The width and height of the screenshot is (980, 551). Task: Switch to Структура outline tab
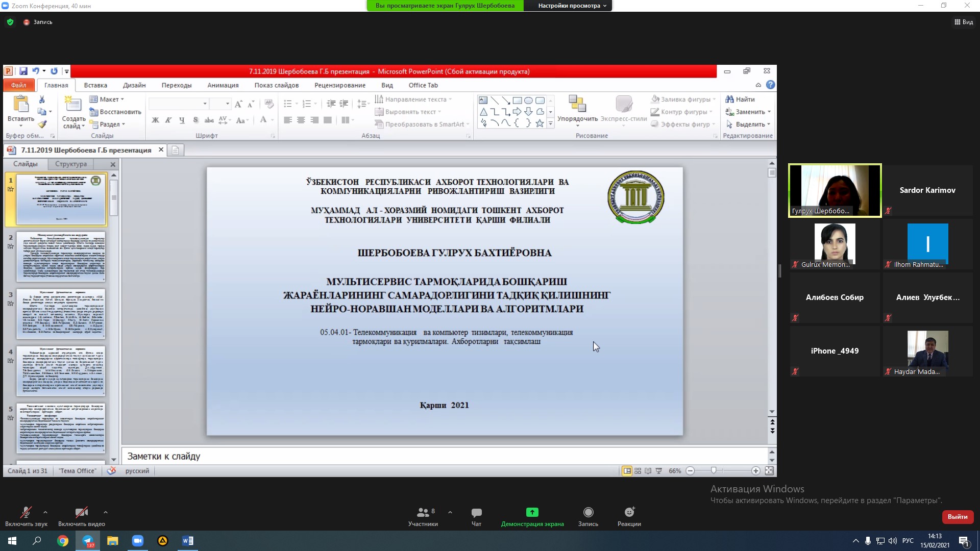71,164
